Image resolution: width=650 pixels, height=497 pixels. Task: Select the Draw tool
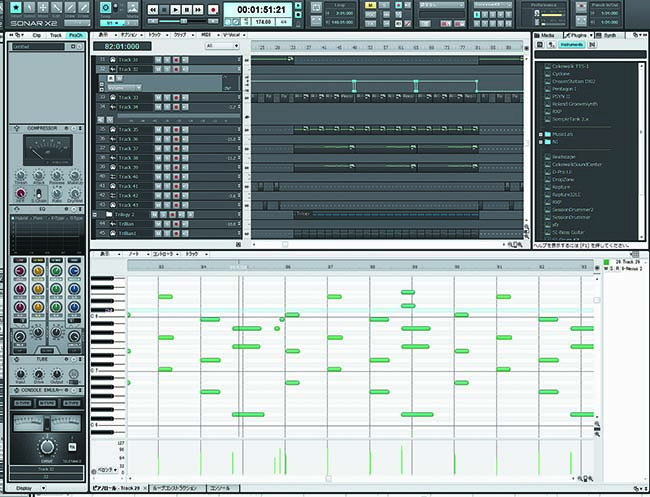click(x=70, y=7)
